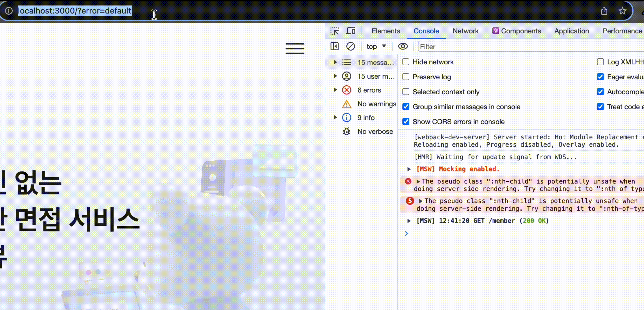The height and width of the screenshot is (310, 644).
Task: Check the Preserve log option
Action: [406, 77]
